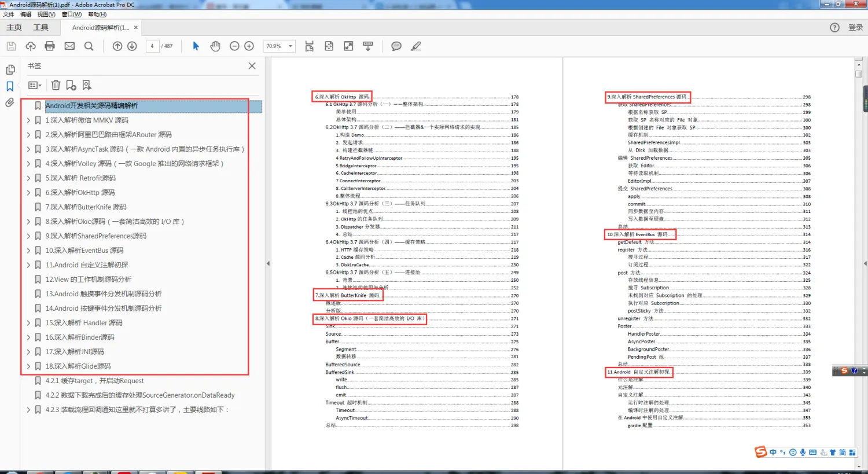The width and height of the screenshot is (868, 474).
Task: Expand bookmark 15.深入解析 Handler 源码
Action: click(28, 323)
